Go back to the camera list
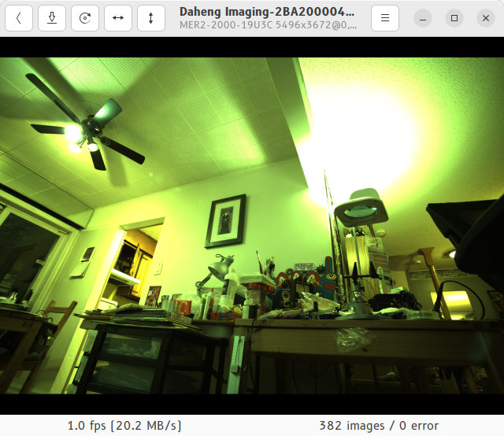Viewport: 504px width, 436px height. 19,18
